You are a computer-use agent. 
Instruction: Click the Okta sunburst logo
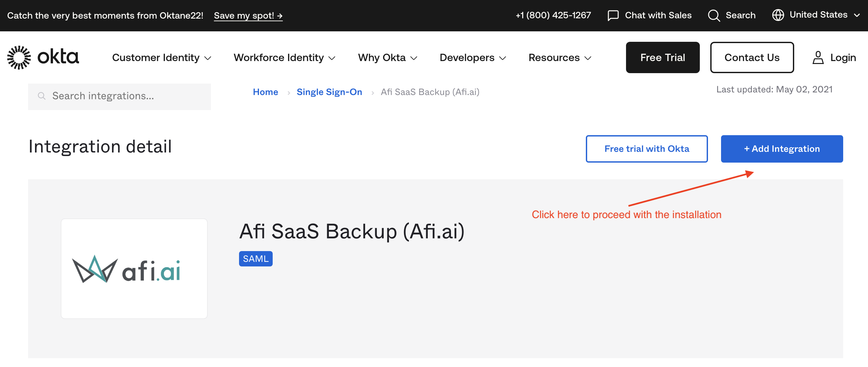tap(19, 57)
